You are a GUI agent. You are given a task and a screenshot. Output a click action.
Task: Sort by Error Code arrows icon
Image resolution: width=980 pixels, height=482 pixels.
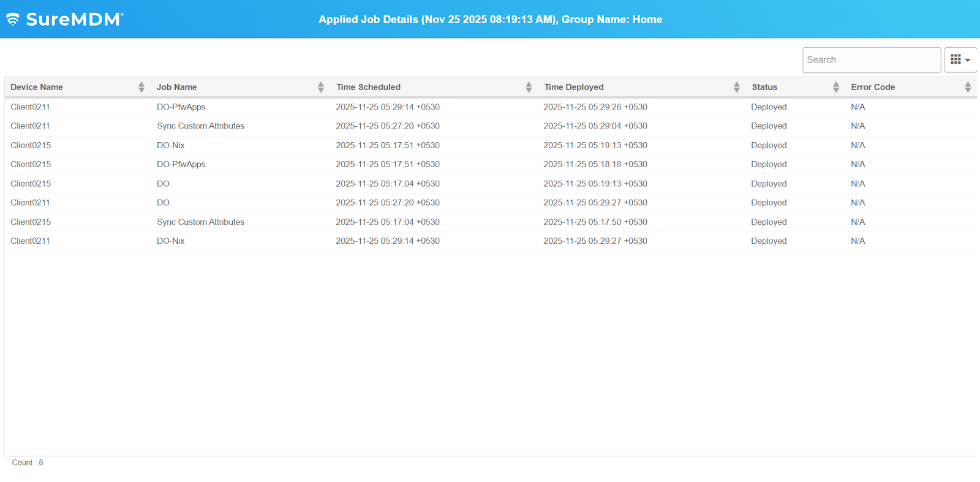tap(968, 87)
